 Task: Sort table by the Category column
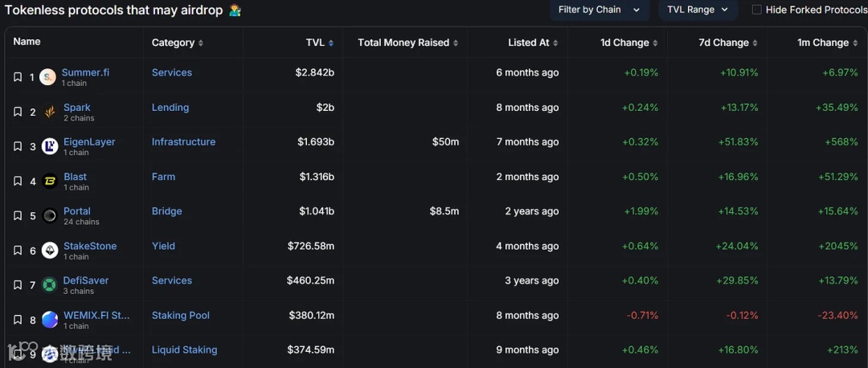tap(177, 43)
